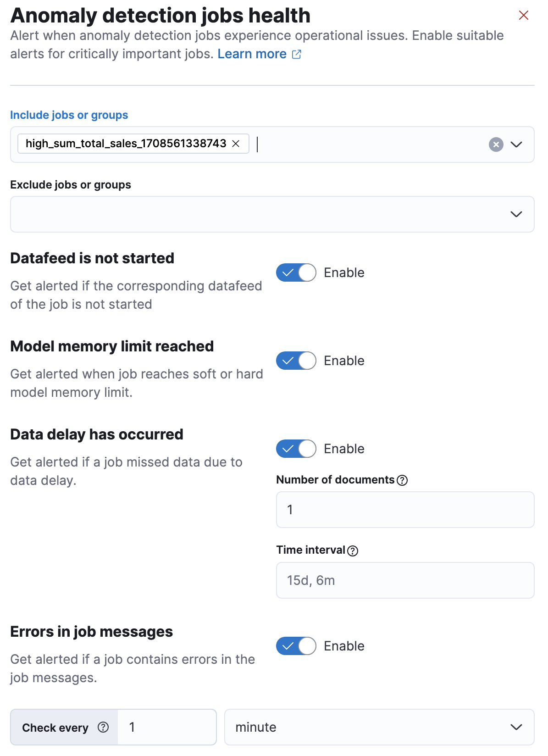Open the minute time unit dropdown
Viewport: 548px width, 756px height.
516,727
